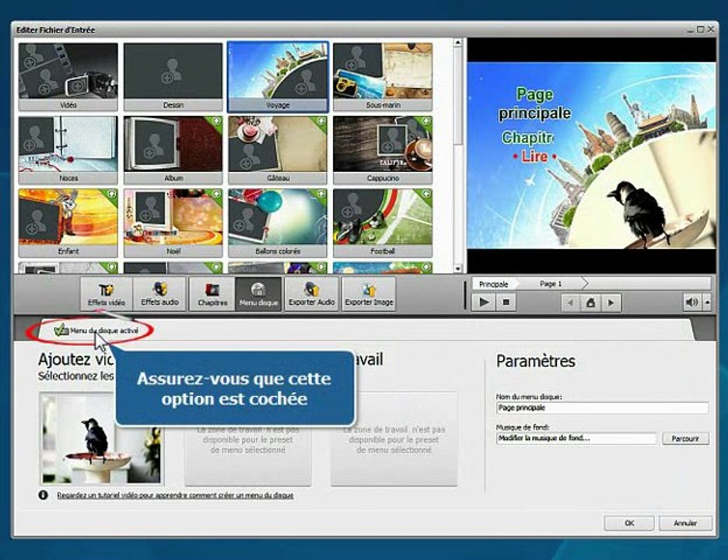Image resolution: width=728 pixels, height=560 pixels.
Task: Pick the Album menu template
Action: point(173,149)
